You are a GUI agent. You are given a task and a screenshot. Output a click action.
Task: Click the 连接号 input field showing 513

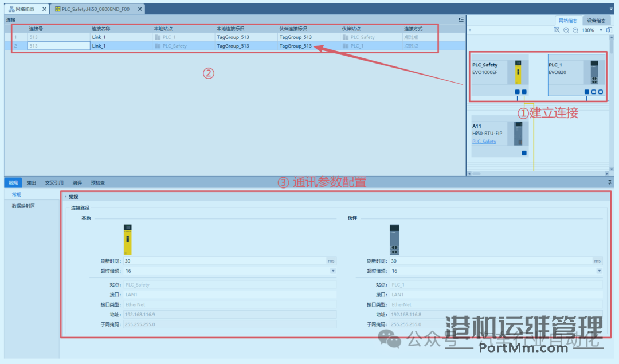pos(57,46)
